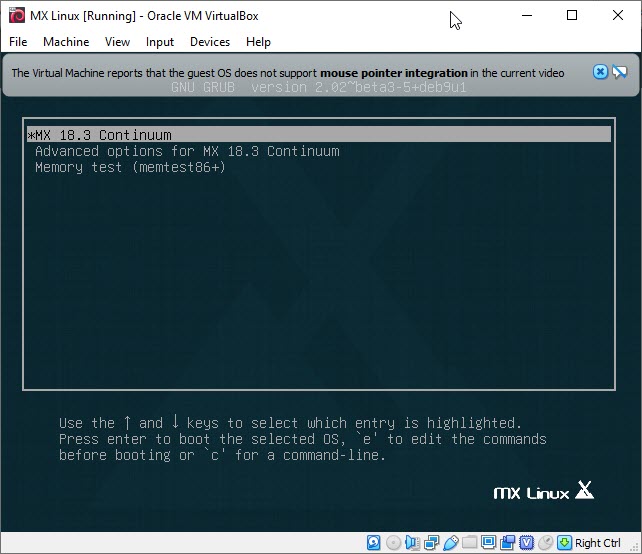Click the USB devices status icon
The height and width of the screenshot is (554, 642).
[x=450, y=543]
